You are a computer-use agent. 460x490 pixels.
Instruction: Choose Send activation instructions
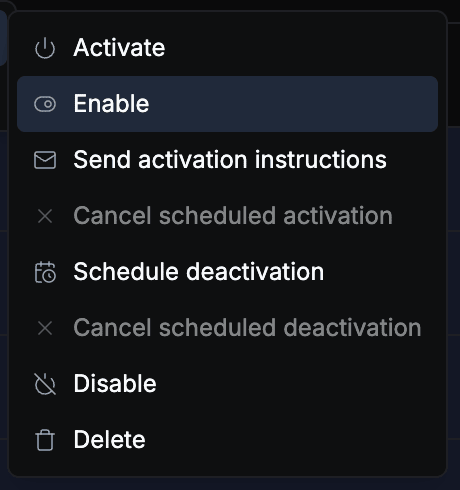(x=227, y=160)
